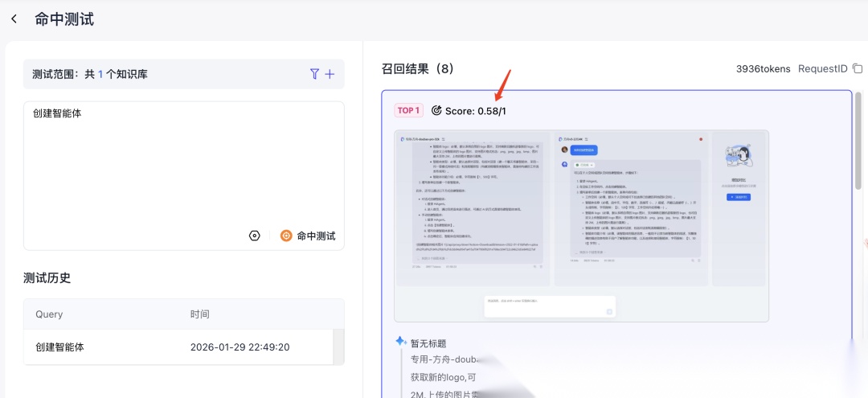
Task: Click the Query column header
Action: click(x=49, y=314)
